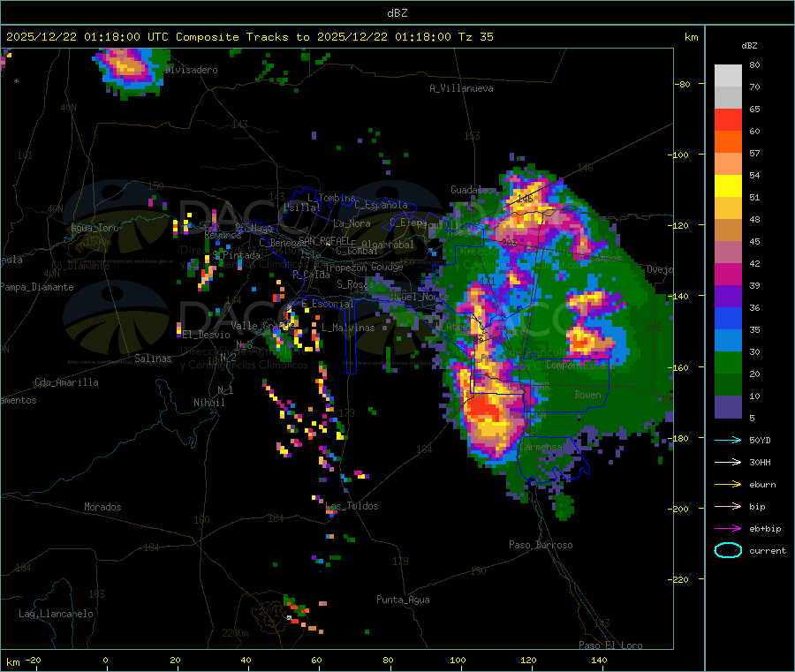Viewport: 795px width, 672px height.
Task: Click the 'SAN_RAFAEL' map label
Action: pyautogui.click(x=324, y=240)
